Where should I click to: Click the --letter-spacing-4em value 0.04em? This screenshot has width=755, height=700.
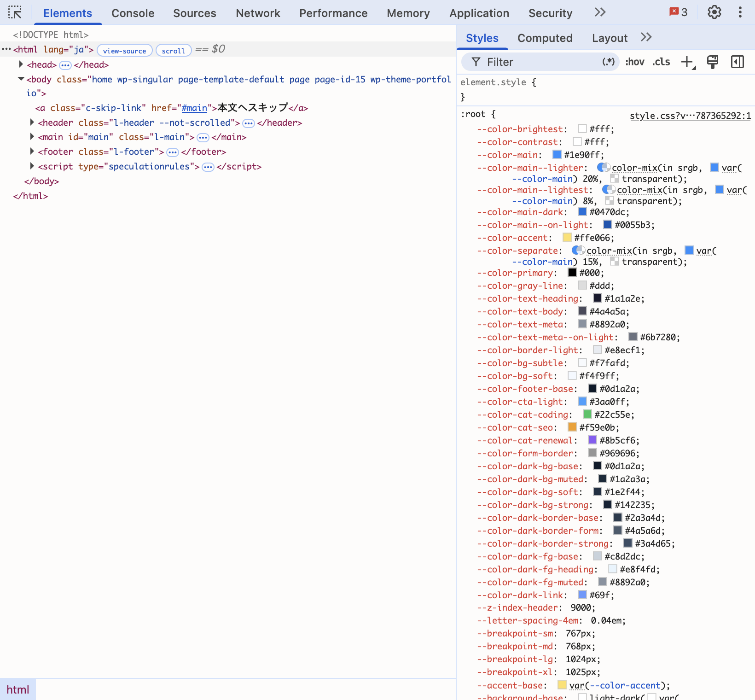pos(606,620)
